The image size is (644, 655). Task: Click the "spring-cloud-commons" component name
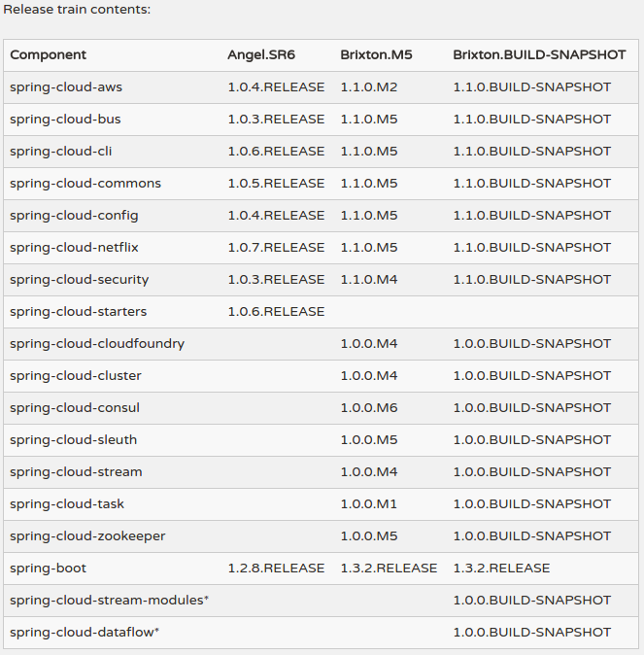point(85,184)
